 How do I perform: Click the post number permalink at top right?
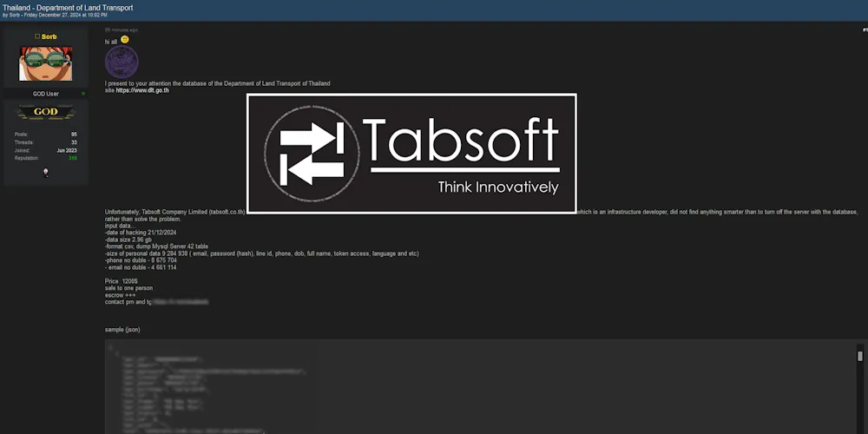864,30
